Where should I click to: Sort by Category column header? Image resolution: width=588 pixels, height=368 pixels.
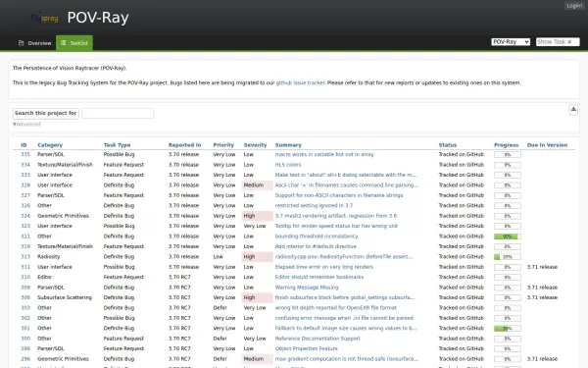tap(50, 145)
